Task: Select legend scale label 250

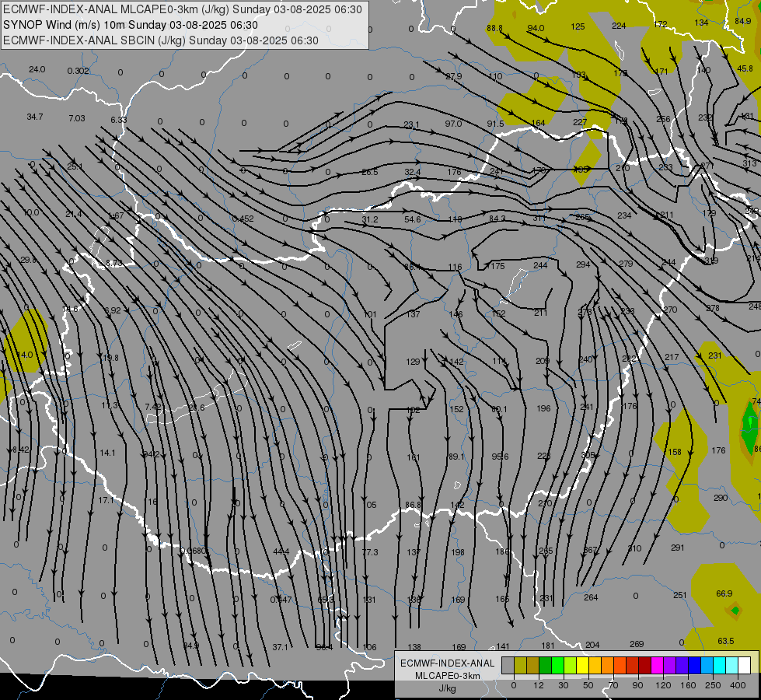Action: pos(713,685)
